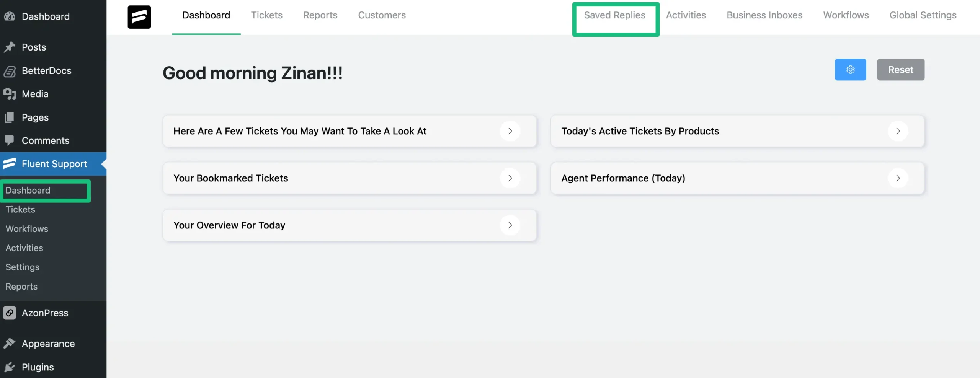The width and height of the screenshot is (980, 378).
Task: Click the Fluent Support sidebar icon
Action: pyautogui.click(x=10, y=164)
